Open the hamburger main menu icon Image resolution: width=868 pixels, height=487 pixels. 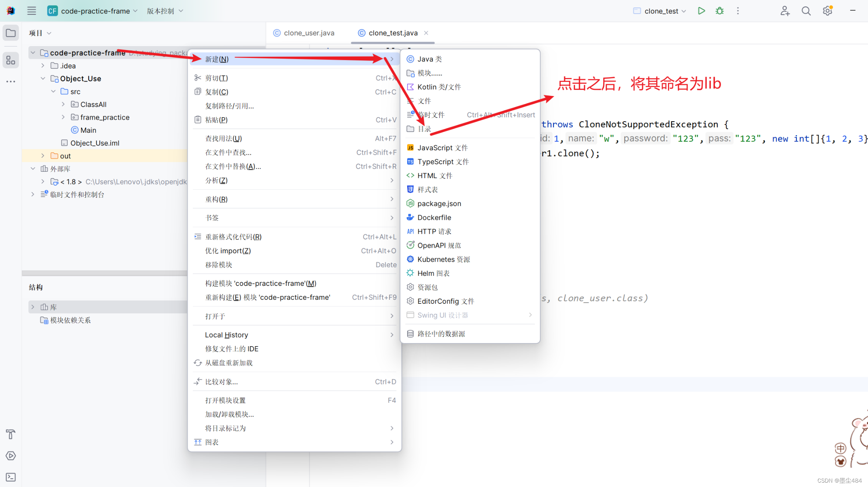click(x=31, y=11)
